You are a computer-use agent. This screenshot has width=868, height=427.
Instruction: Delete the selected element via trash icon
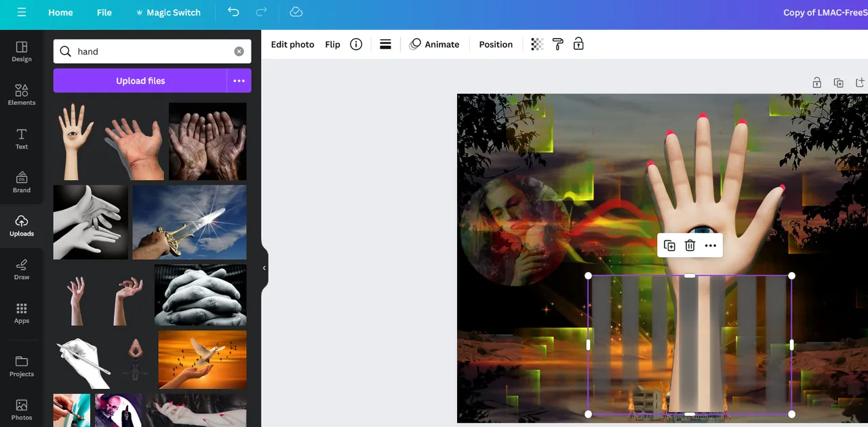(690, 246)
